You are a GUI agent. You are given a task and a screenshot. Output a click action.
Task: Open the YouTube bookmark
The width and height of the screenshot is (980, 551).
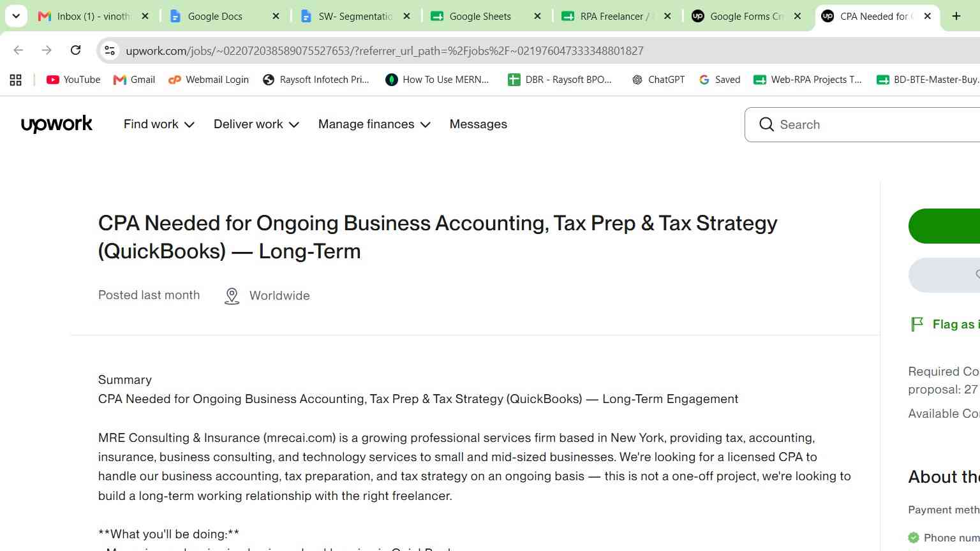(73, 80)
